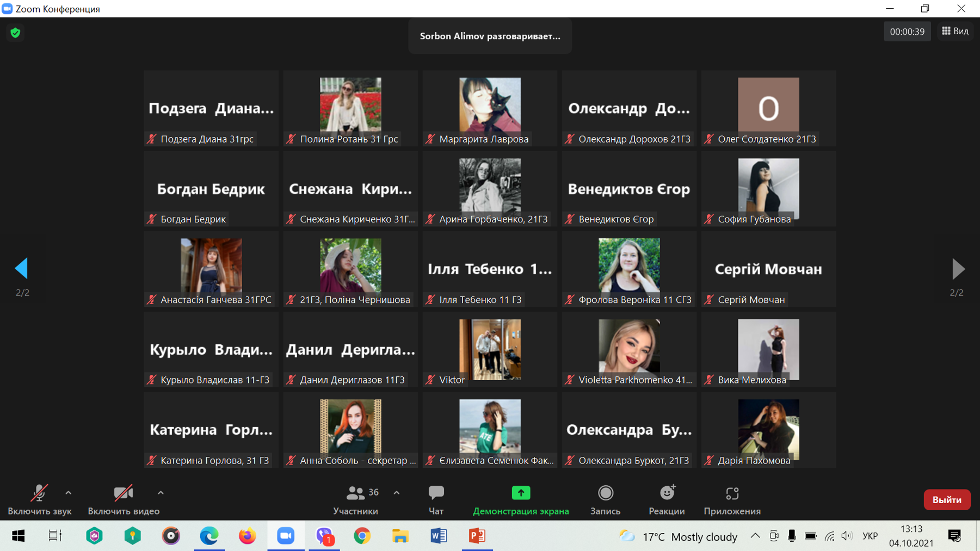Open the Chat panel
Screen dimensions: 980x551
(x=436, y=499)
